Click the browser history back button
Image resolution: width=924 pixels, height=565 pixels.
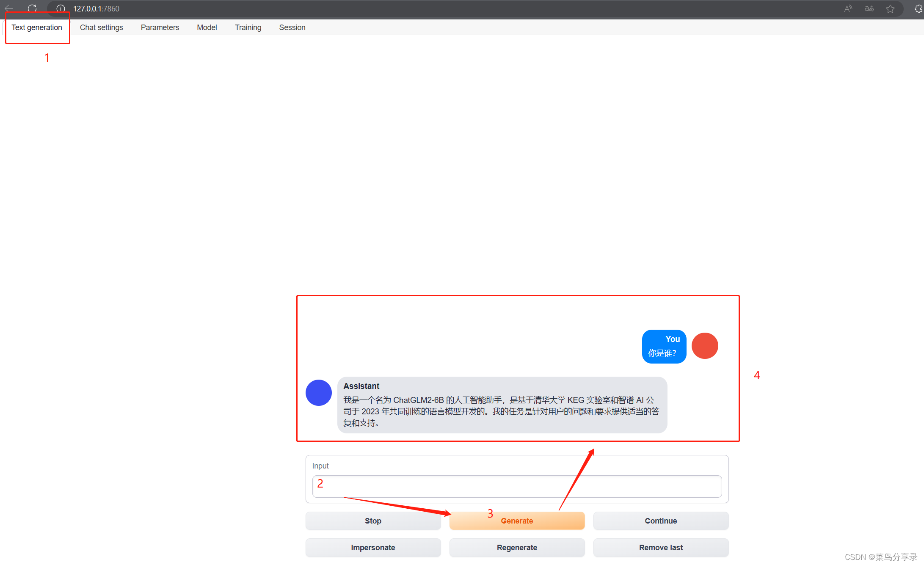coord(10,8)
